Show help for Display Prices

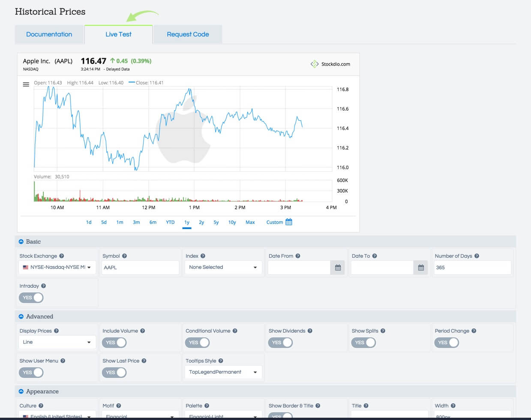(56, 331)
